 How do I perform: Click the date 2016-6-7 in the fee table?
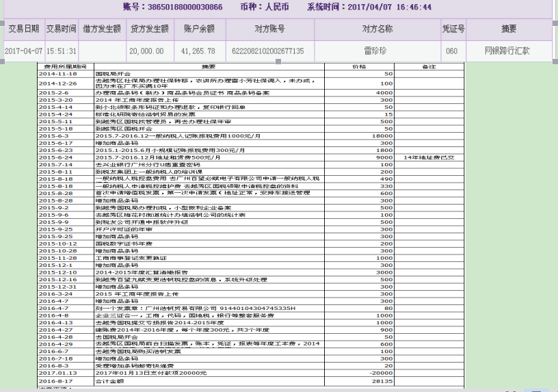coord(53,351)
